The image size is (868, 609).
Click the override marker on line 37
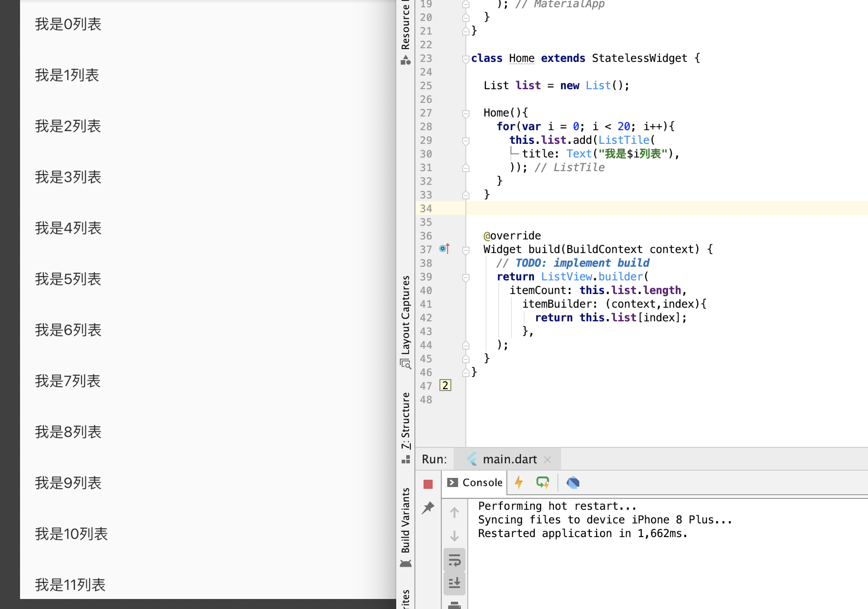(x=444, y=249)
